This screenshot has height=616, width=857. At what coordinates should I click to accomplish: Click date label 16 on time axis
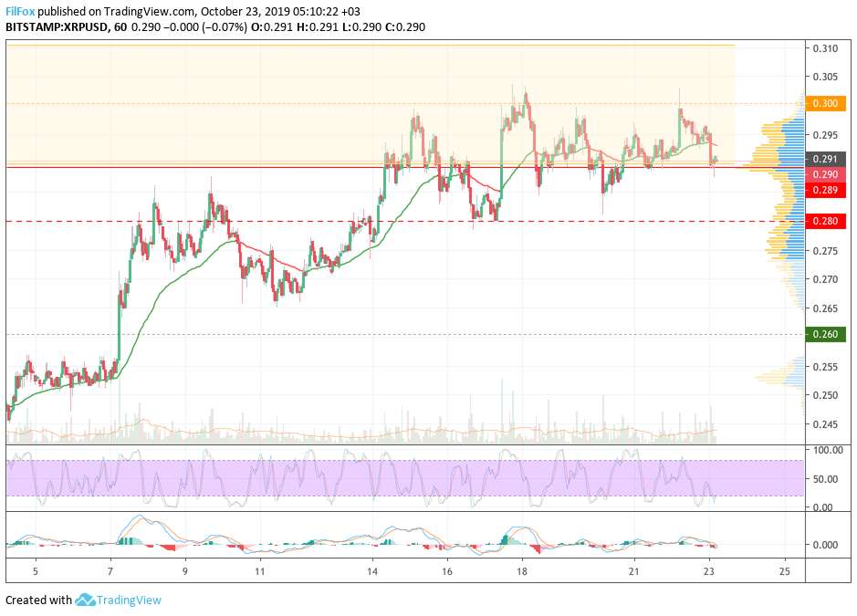point(447,571)
